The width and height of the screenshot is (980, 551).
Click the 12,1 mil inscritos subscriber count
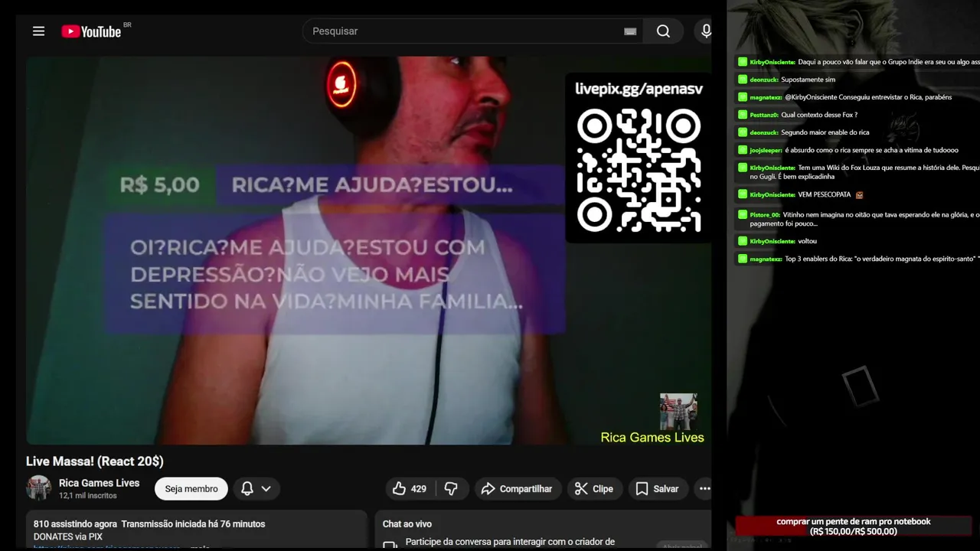click(88, 496)
